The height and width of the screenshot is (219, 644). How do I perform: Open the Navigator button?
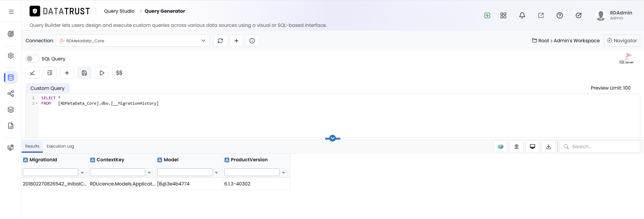[x=622, y=41]
